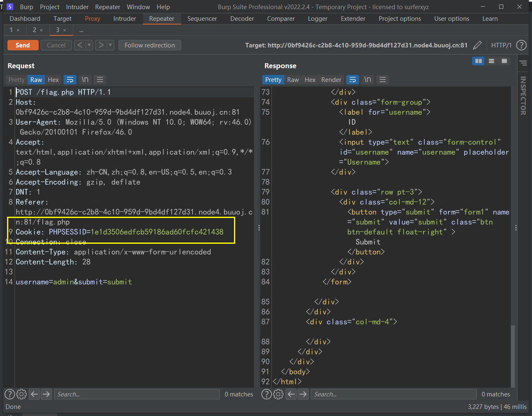Go forward to next request in history
Image resolution: width=532 pixels, height=416 pixels.
click(101, 45)
